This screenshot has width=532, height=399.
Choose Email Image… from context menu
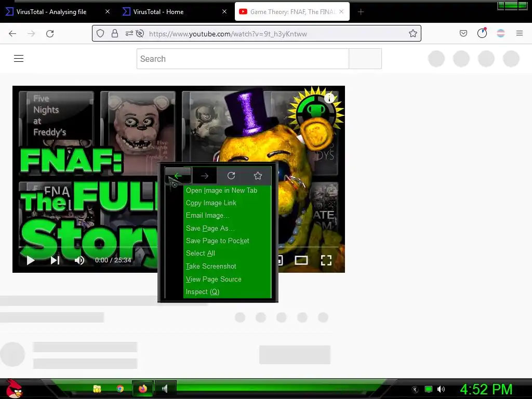point(207,216)
